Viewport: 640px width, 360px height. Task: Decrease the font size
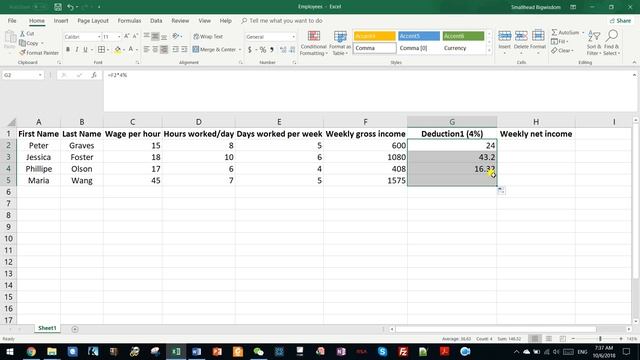135,37
